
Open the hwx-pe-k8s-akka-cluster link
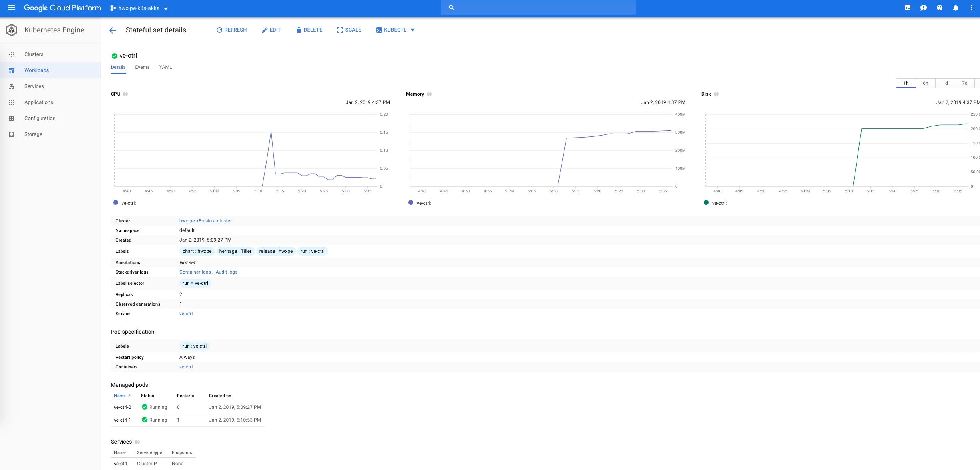(205, 221)
